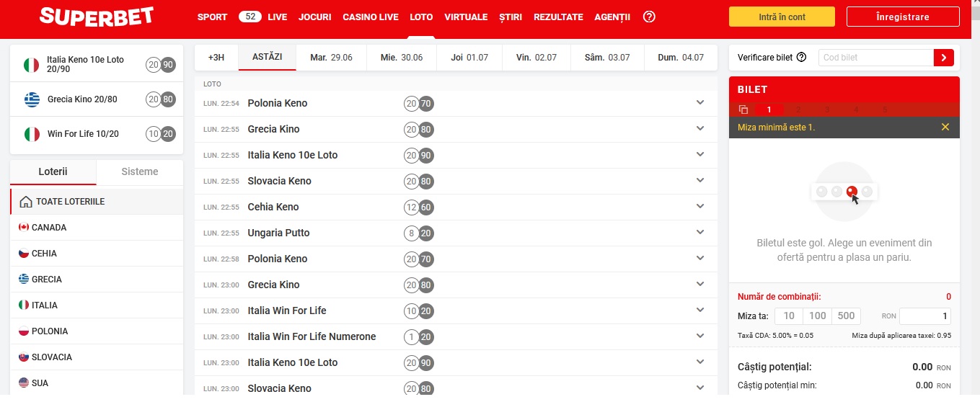Expand the Cehia Keno row
Screen dimensions: 980x402
click(699, 206)
